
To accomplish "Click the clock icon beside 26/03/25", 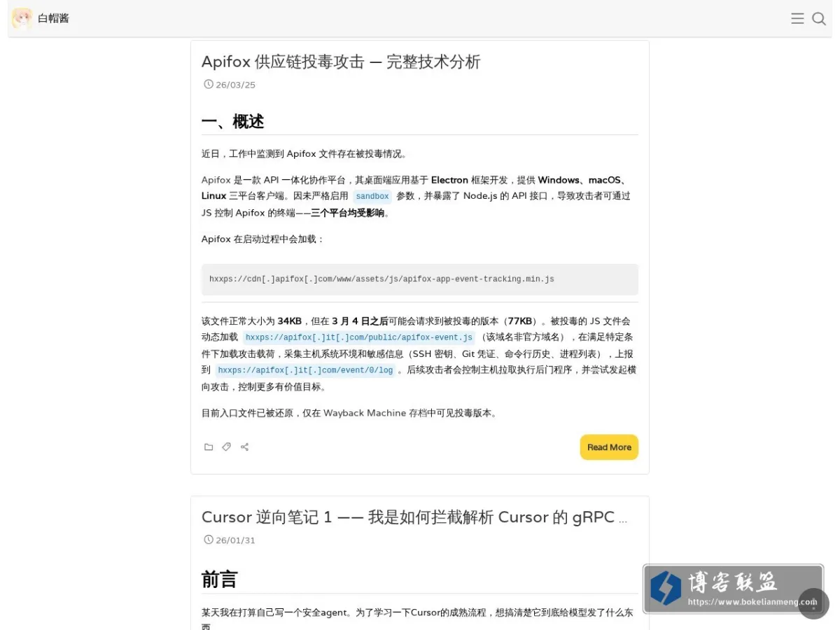I will pos(208,85).
